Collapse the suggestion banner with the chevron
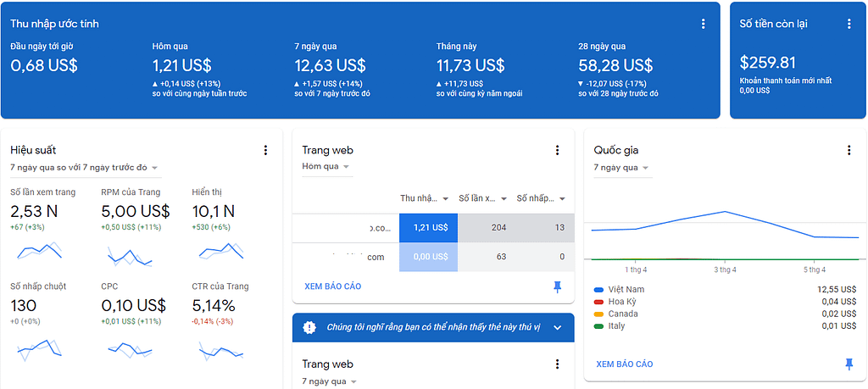This screenshot has width=868, height=389. [x=558, y=328]
